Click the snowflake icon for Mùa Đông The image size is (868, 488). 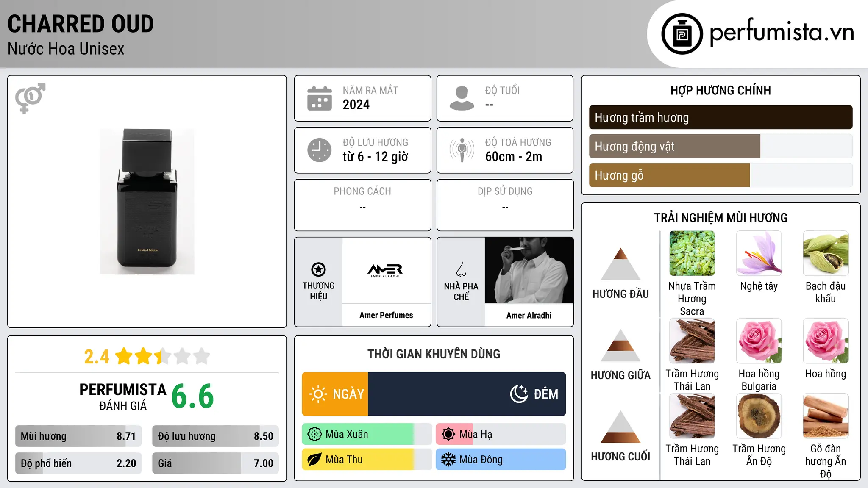(x=448, y=460)
